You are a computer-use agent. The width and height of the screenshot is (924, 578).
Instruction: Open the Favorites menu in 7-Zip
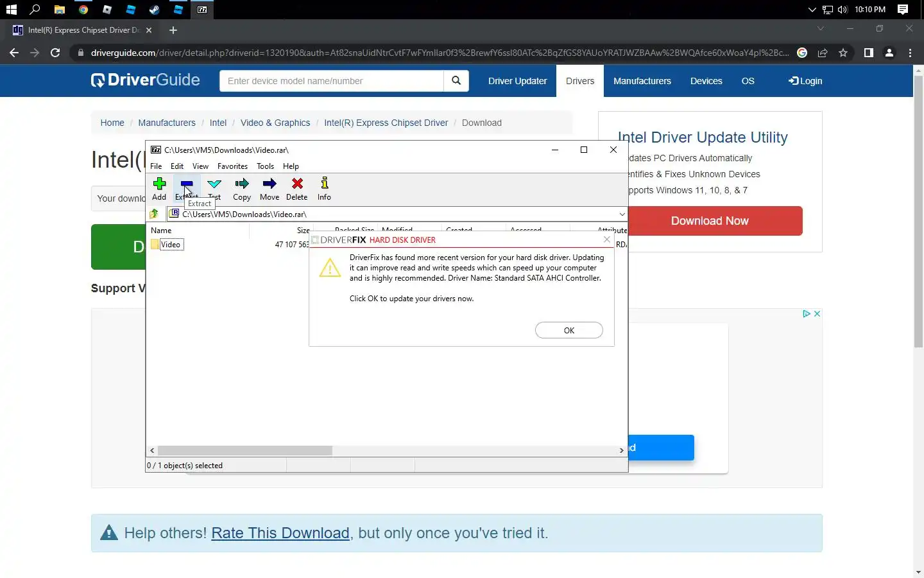pyautogui.click(x=232, y=166)
